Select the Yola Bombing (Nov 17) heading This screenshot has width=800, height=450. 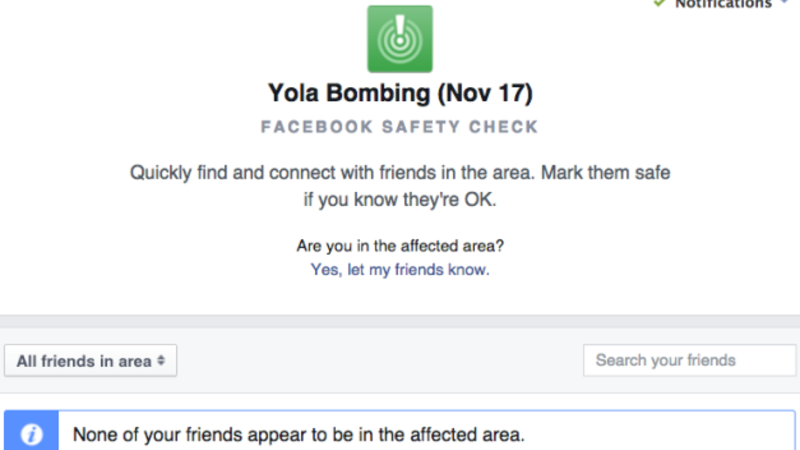[x=400, y=94]
